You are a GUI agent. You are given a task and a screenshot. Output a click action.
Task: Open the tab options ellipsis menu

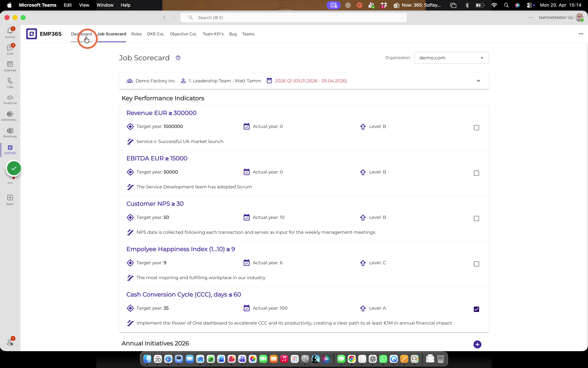tap(581, 34)
